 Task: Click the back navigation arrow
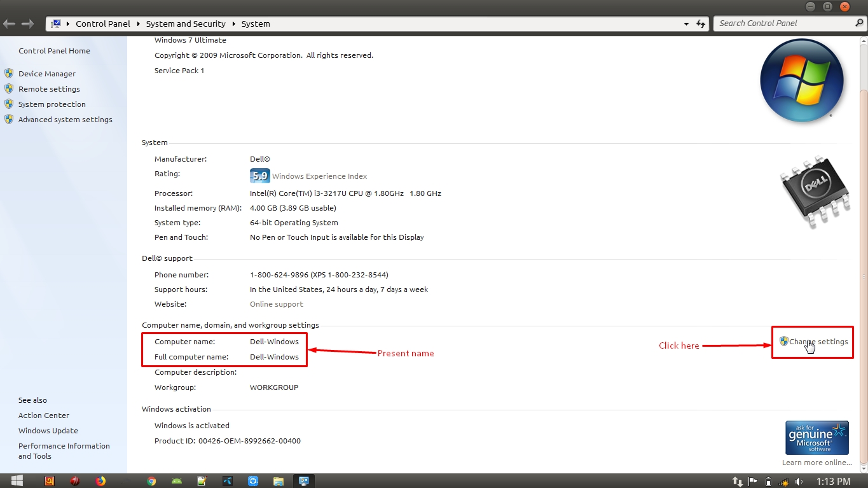[x=10, y=24]
